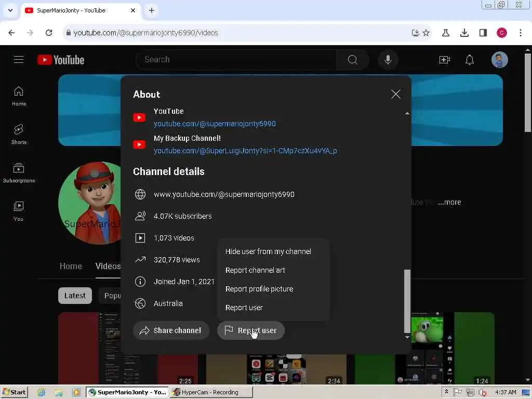Toggle Chrome side panel icon
The width and height of the screenshot is (532, 399).
(x=483, y=33)
